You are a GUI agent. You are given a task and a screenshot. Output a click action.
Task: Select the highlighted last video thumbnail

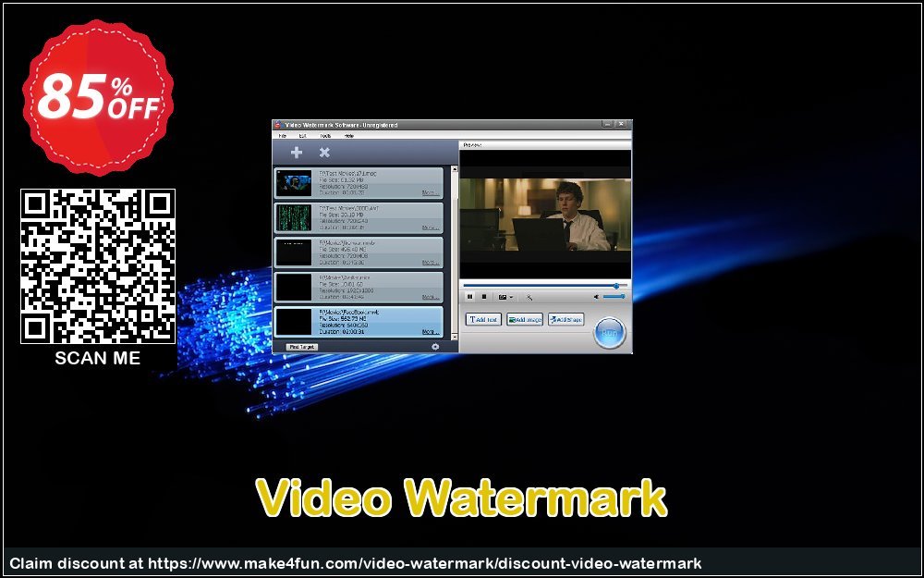(294, 322)
